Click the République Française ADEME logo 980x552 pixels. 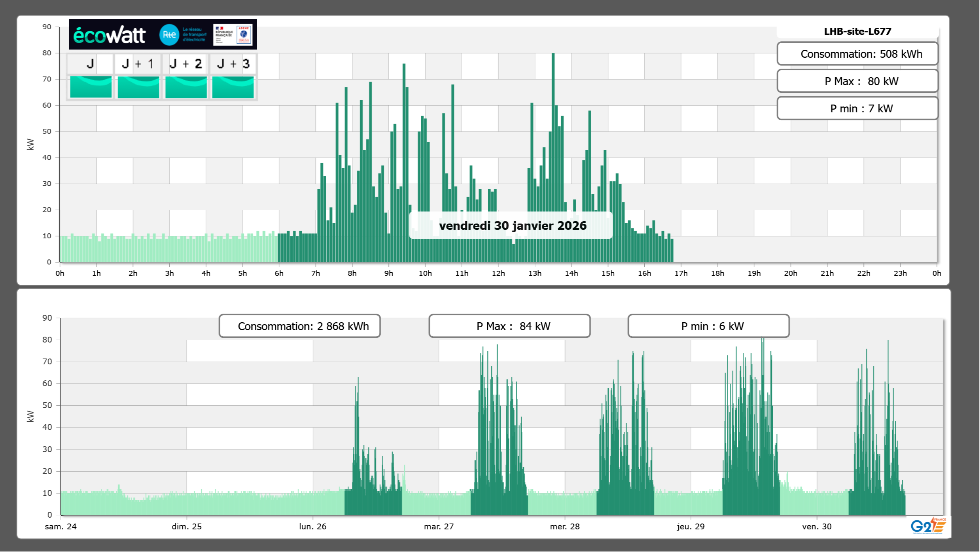point(233,35)
